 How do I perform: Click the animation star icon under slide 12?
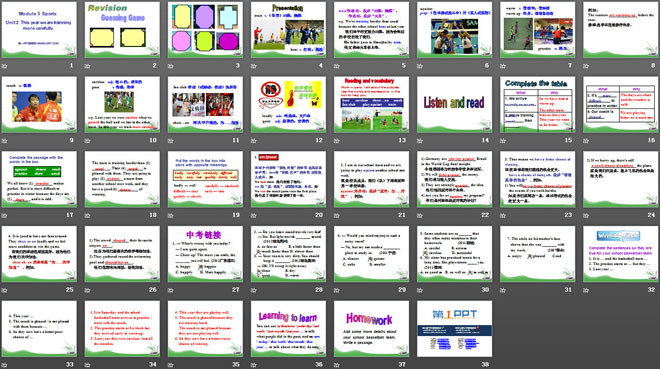click(253, 141)
